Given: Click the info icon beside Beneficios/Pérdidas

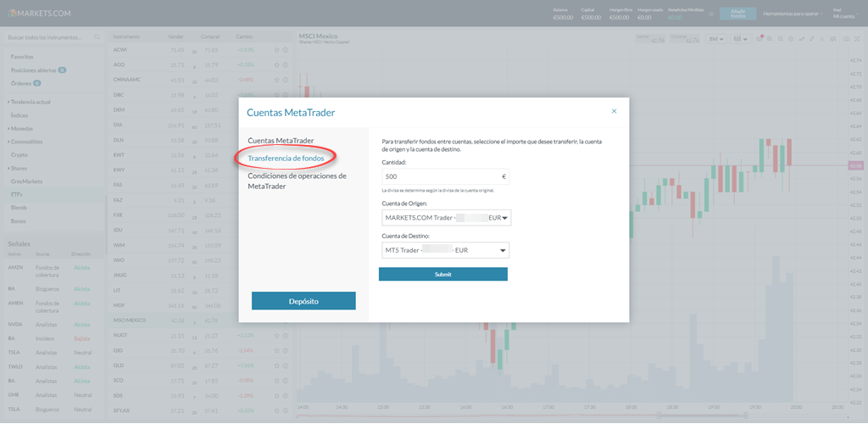Looking at the screenshot, I should (x=711, y=14).
